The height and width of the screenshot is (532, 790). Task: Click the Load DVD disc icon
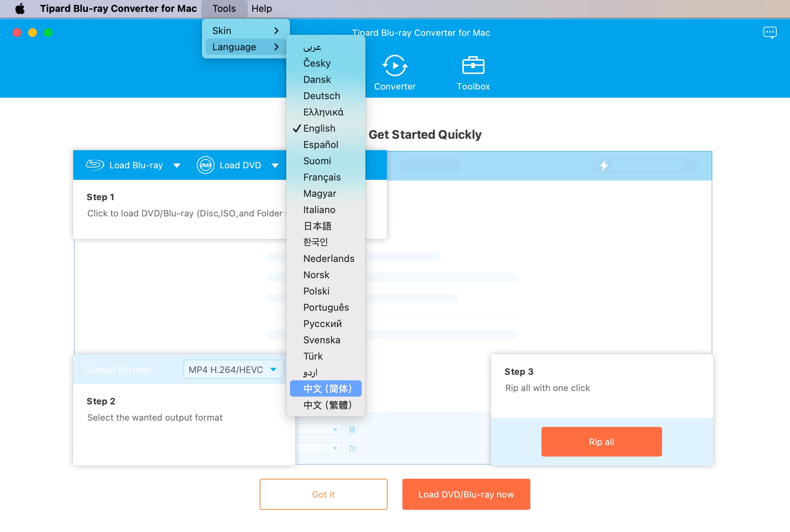[x=206, y=165]
